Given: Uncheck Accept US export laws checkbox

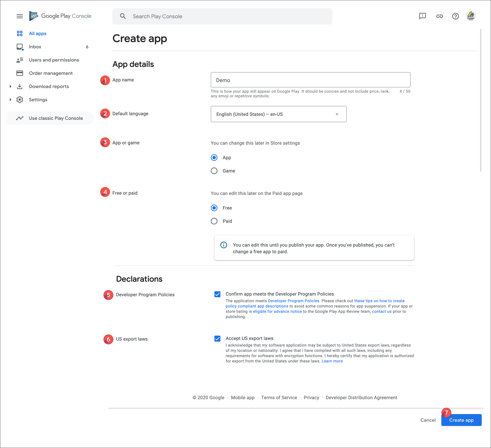Looking at the screenshot, I should click(218, 339).
